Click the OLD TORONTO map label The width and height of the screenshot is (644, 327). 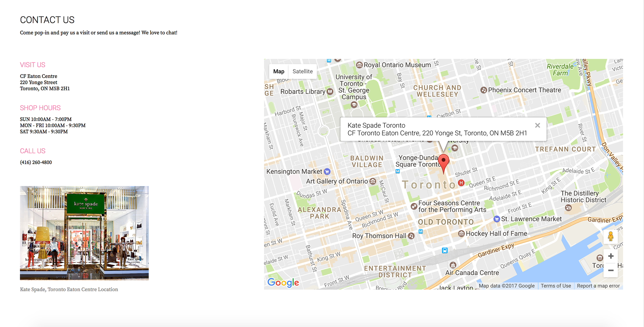tap(446, 222)
